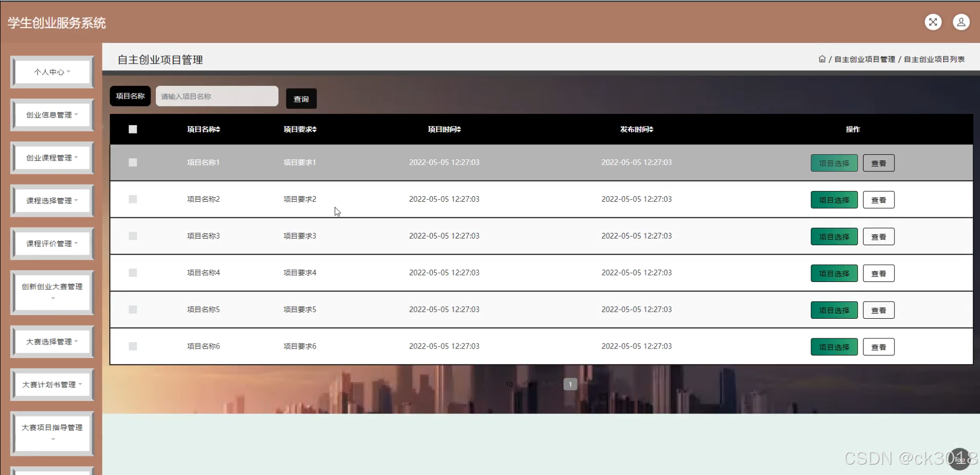
Task: Check the box for row 项目名称1
Action: 133,162
